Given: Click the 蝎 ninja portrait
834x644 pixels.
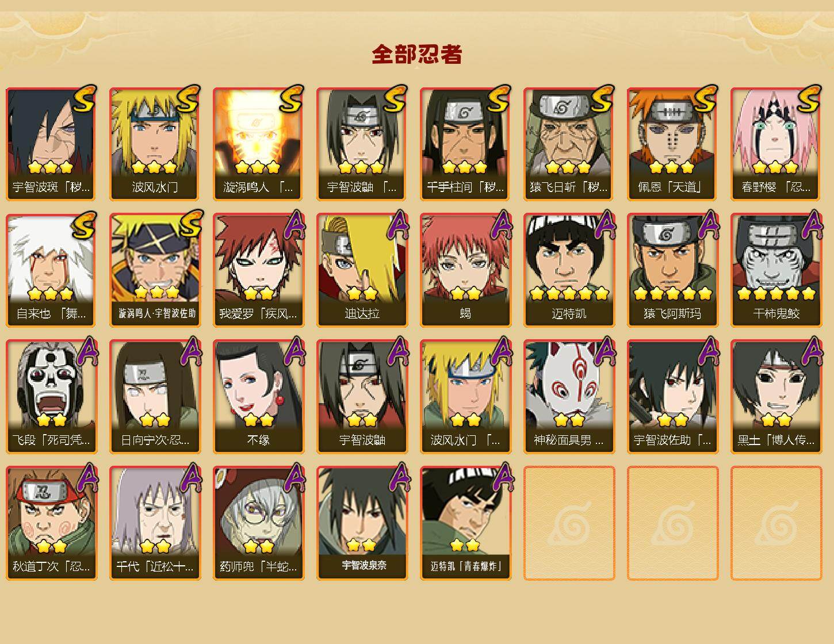Looking at the screenshot, I should pos(465,270).
